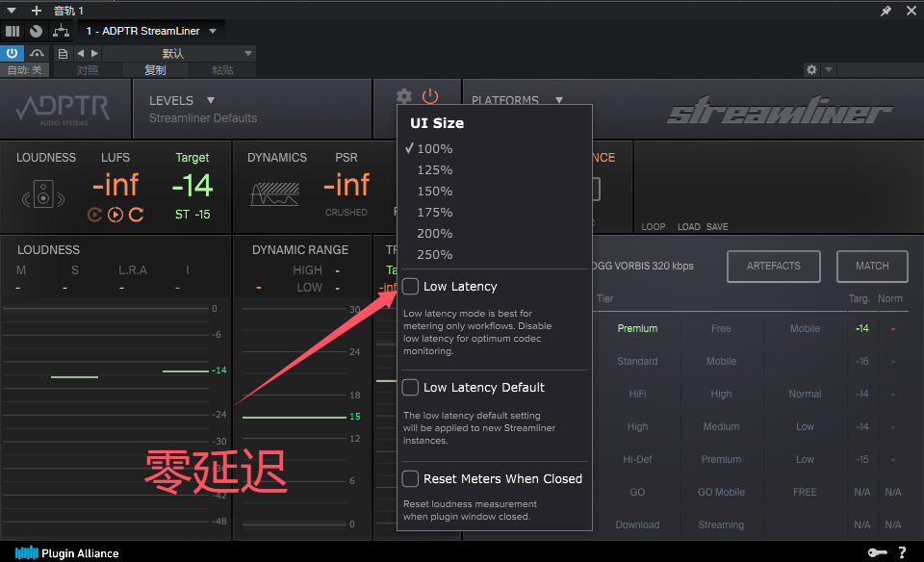
Task: Click the 粘贴 paste button
Action: 222,70
